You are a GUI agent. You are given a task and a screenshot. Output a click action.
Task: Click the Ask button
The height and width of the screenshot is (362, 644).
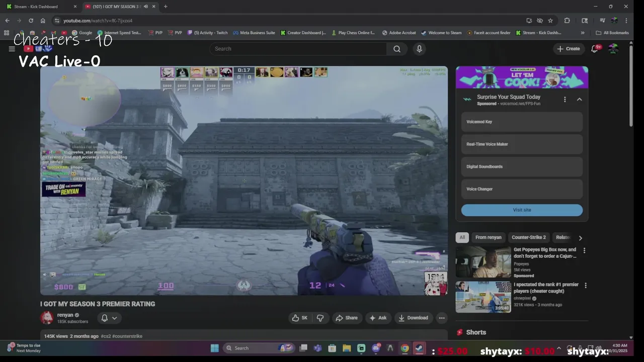pyautogui.click(x=378, y=318)
